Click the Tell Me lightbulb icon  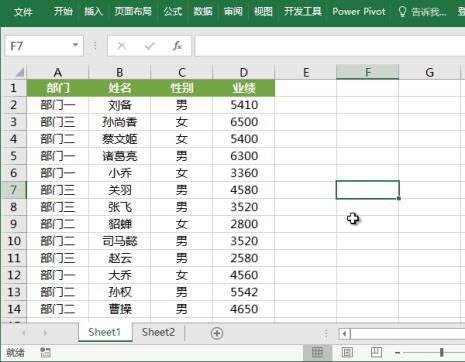point(402,12)
